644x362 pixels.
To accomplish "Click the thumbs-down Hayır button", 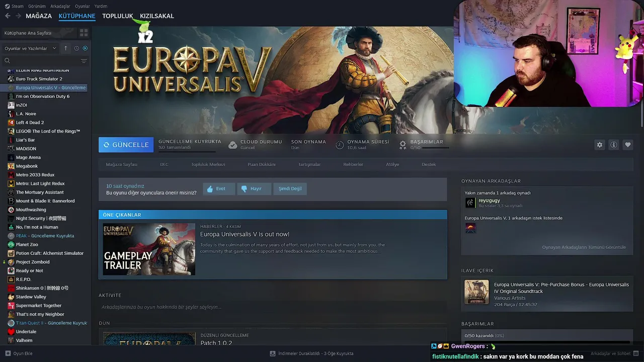I will pyautogui.click(x=254, y=189).
